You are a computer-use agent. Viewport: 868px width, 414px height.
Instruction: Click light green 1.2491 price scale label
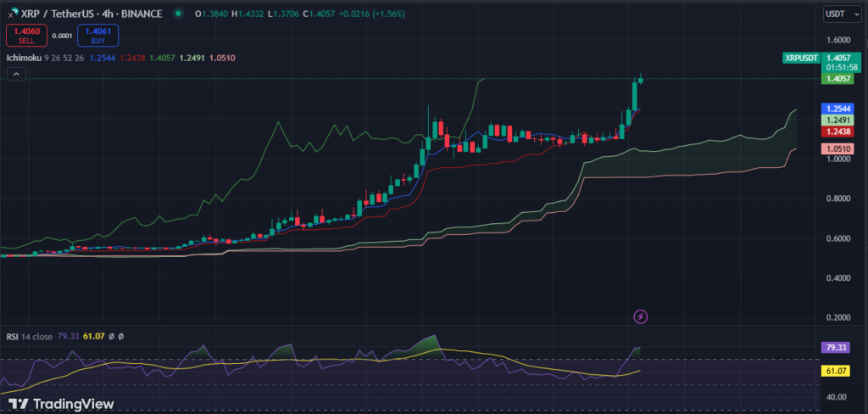pyautogui.click(x=837, y=120)
